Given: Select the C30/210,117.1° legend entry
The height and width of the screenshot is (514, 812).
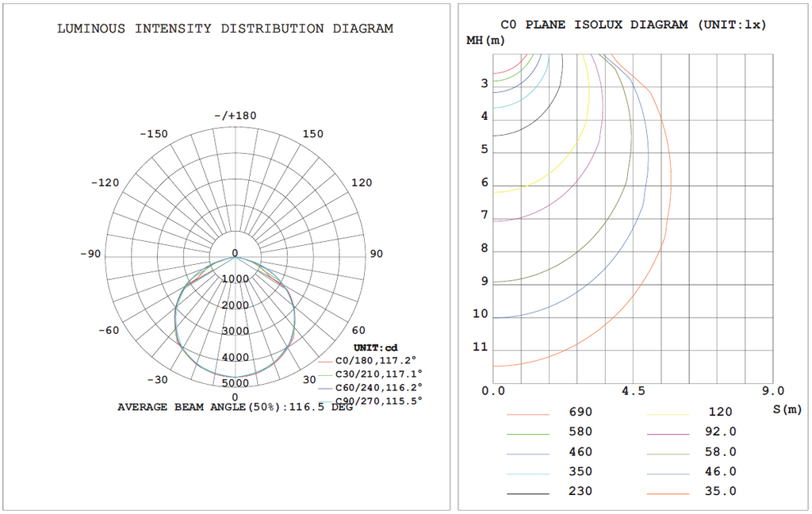Looking at the screenshot, I should point(370,374).
